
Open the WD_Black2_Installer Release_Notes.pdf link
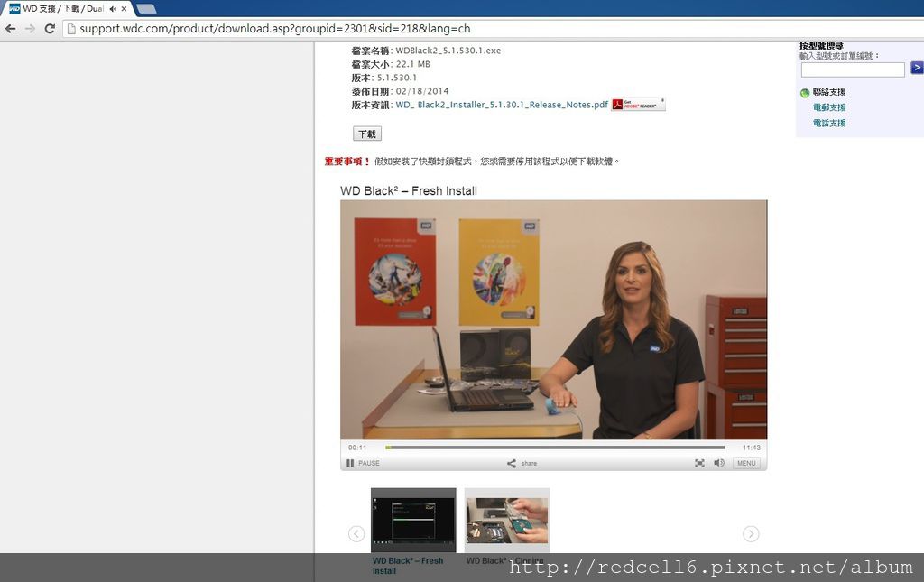tap(502, 105)
